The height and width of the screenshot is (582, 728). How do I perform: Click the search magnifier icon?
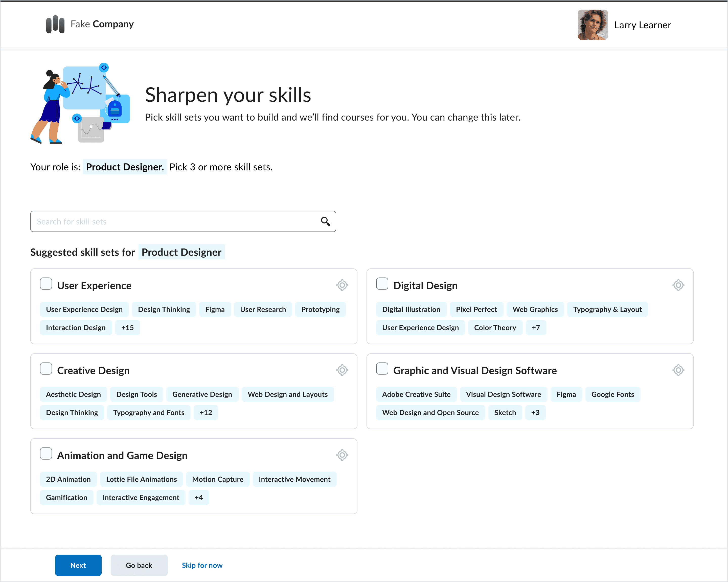(325, 221)
